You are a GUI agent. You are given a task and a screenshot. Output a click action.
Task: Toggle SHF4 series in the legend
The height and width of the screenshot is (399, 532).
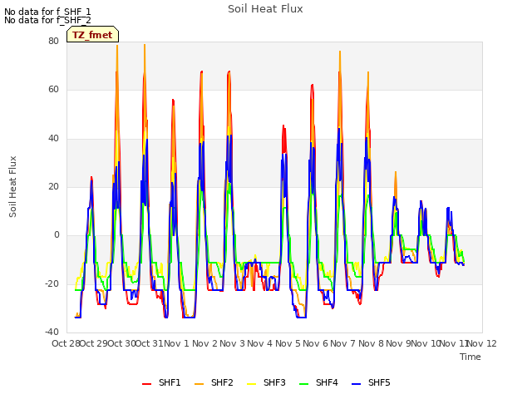point(318,382)
